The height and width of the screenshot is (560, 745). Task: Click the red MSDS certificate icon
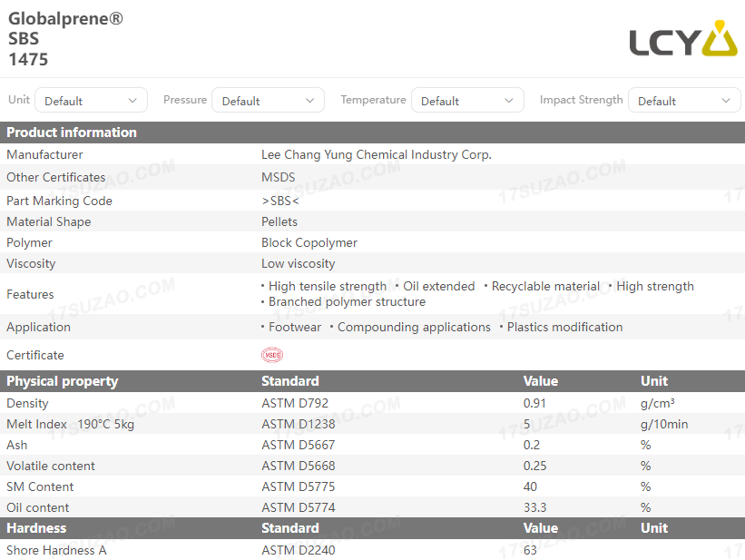coord(272,355)
